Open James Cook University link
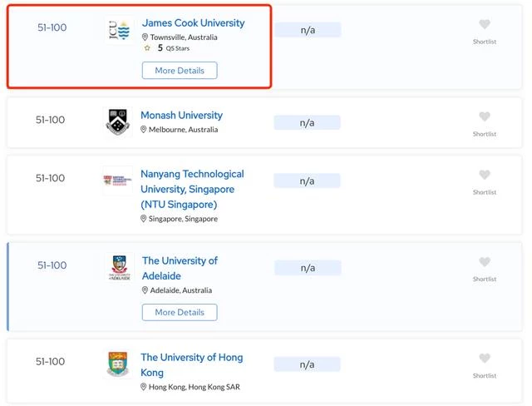The image size is (532, 406). click(x=194, y=22)
